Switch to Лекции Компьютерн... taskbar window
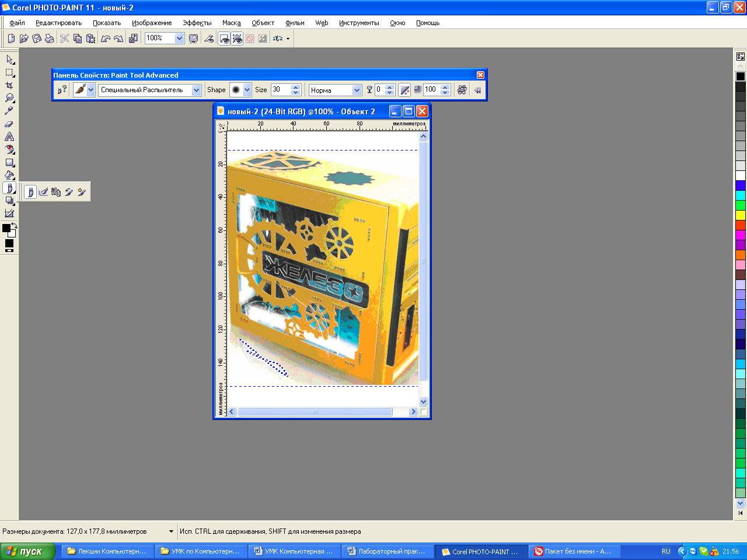747x560 pixels. [107, 551]
